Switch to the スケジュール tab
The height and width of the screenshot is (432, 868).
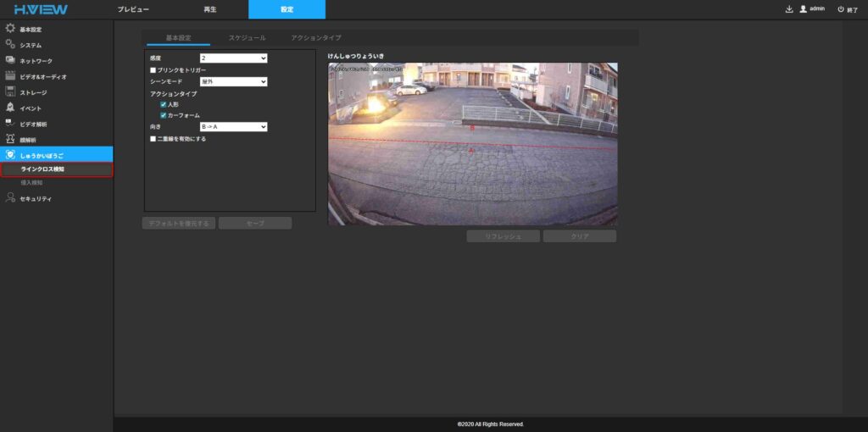click(247, 38)
